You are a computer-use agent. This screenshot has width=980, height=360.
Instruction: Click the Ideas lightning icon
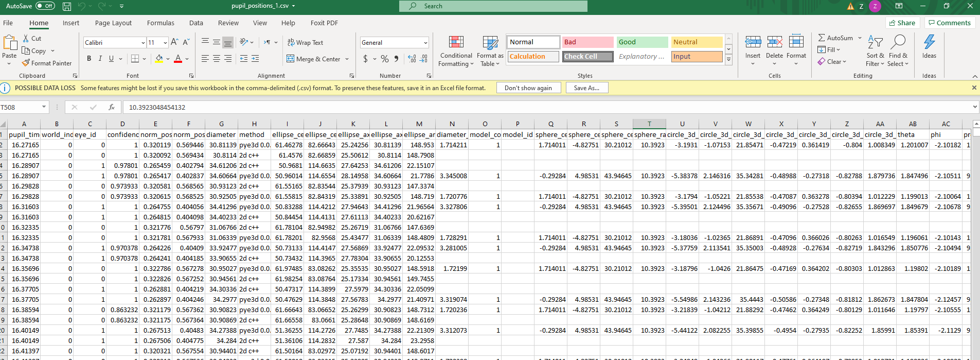[x=929, y=42]
